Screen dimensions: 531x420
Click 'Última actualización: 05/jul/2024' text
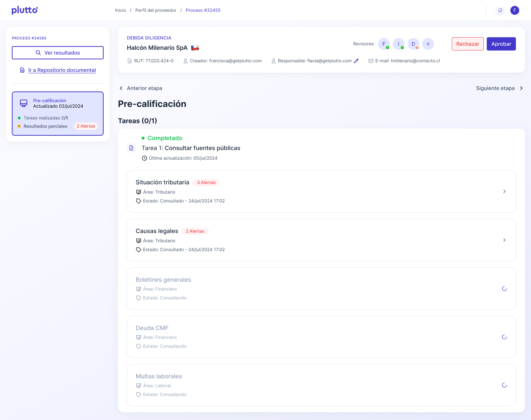click(183, 158)
